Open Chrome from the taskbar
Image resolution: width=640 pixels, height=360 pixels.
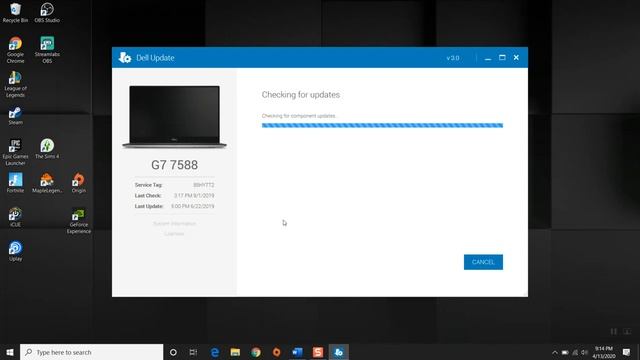click(256, 352)
